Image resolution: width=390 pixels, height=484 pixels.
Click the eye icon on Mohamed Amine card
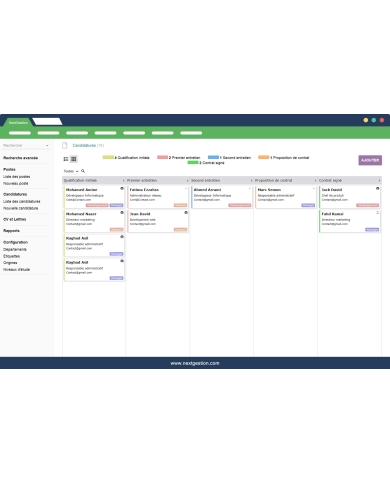point(122,188)
